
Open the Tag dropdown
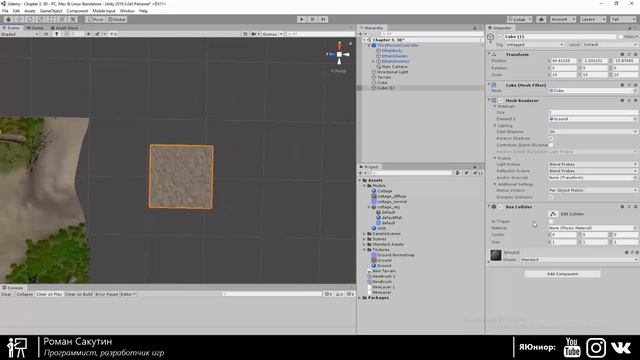tap(535, 44)
